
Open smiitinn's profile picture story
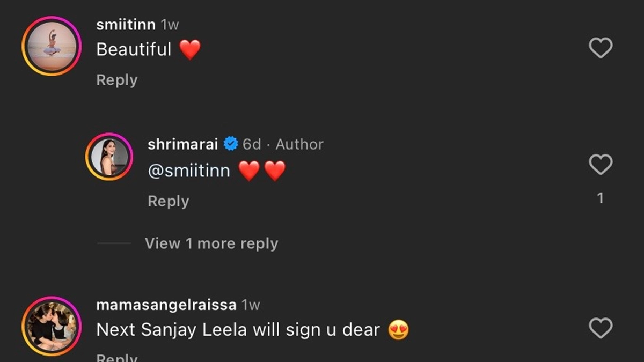(52, 46)
